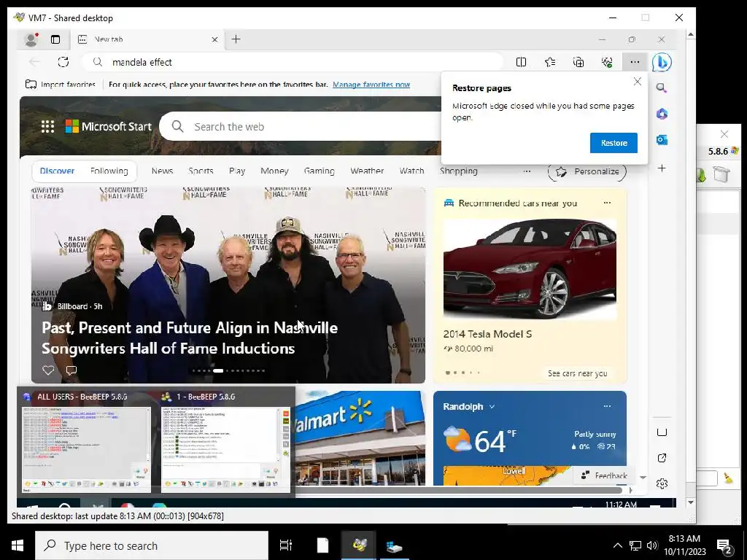747x560 pixels.
Task: Open the Weather category
Action: (367, 171)
